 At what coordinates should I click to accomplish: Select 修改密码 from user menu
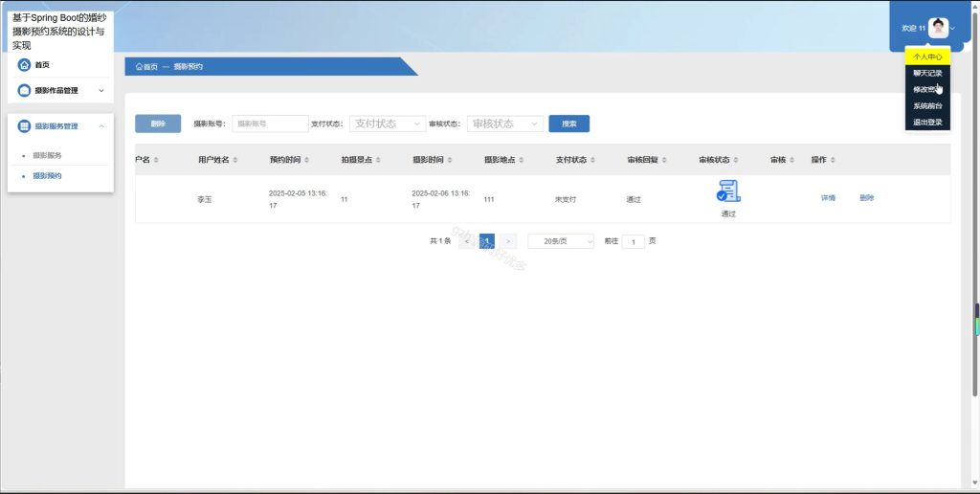927,89
